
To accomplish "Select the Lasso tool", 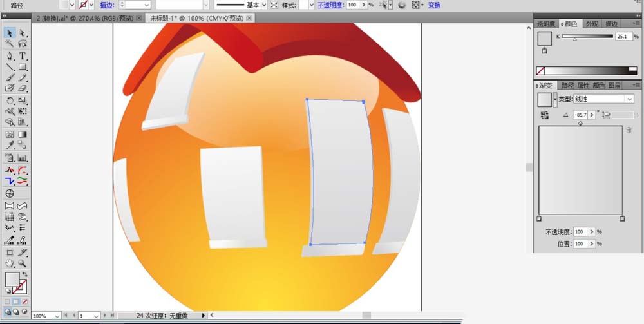I will pyautogui.click(x=23, y=44).
